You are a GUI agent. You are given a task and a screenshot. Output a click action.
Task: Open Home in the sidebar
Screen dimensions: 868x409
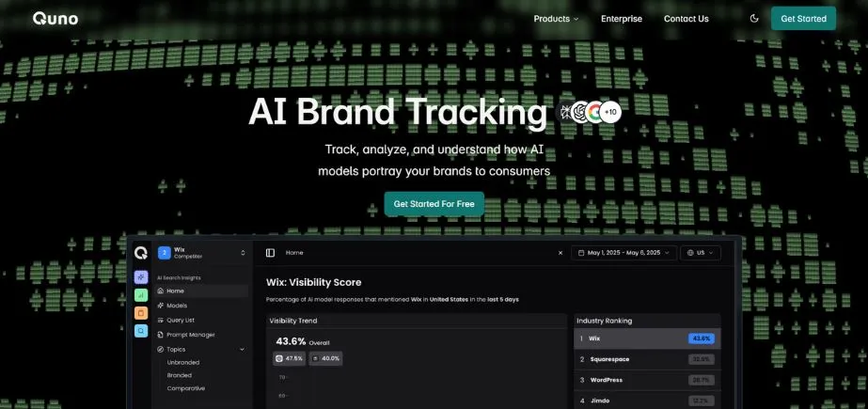pyautogui.click(x=201, y=291)
